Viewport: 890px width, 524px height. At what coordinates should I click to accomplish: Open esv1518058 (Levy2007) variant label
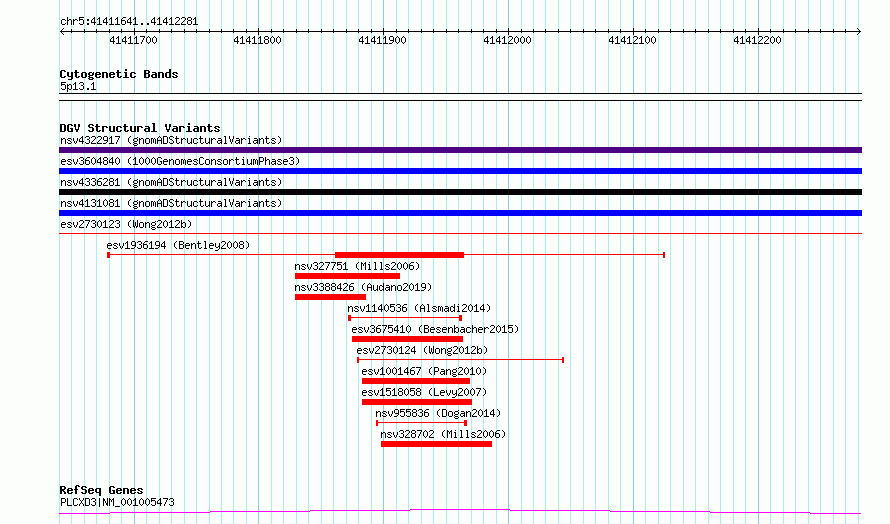(x=424, y=392)
